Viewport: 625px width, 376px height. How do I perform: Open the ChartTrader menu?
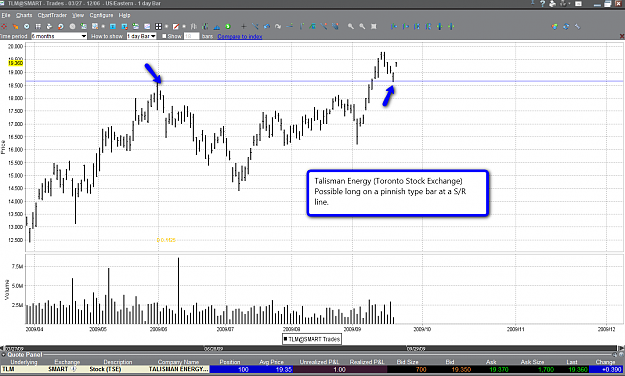pos(52,15)
